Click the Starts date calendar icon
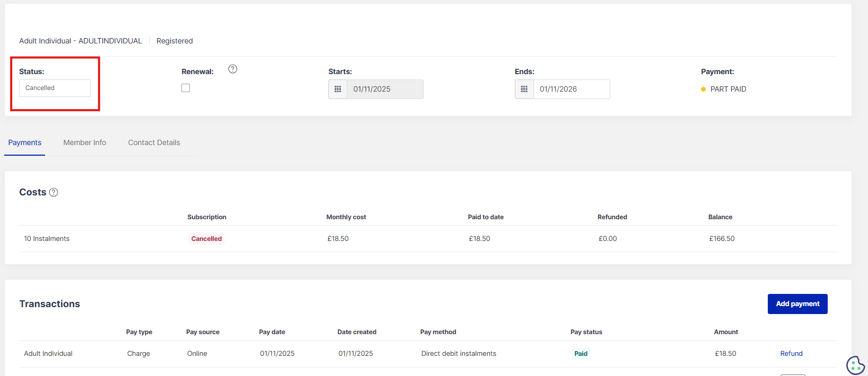 (338, 89)
